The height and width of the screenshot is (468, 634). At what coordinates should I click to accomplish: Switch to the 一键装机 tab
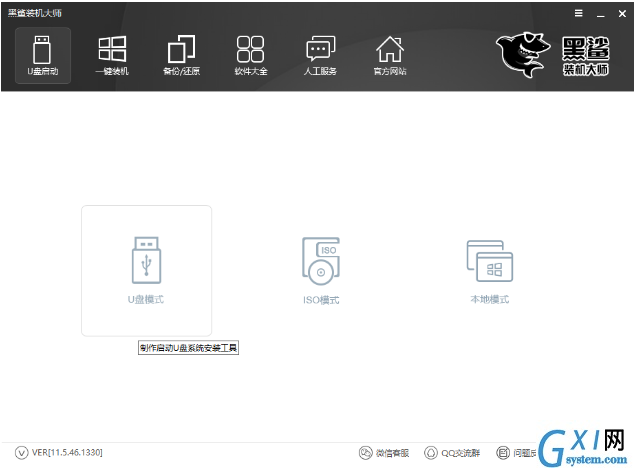coord(112,55)
